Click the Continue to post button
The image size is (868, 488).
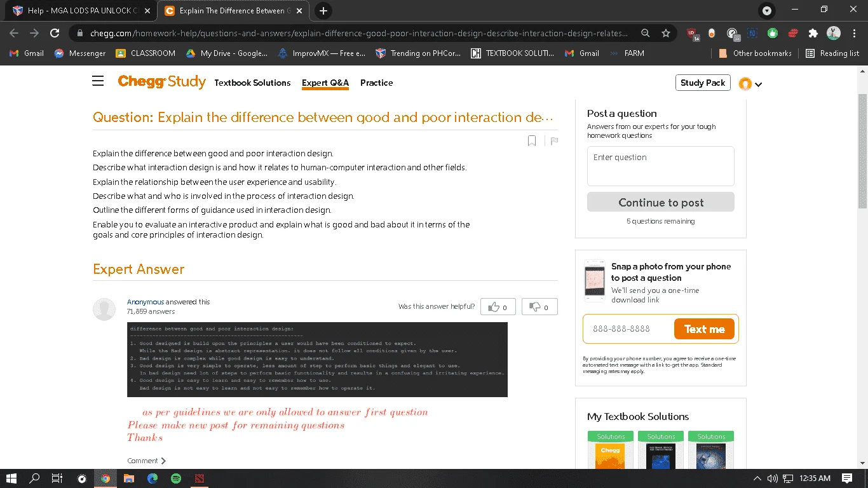point(661,202)
